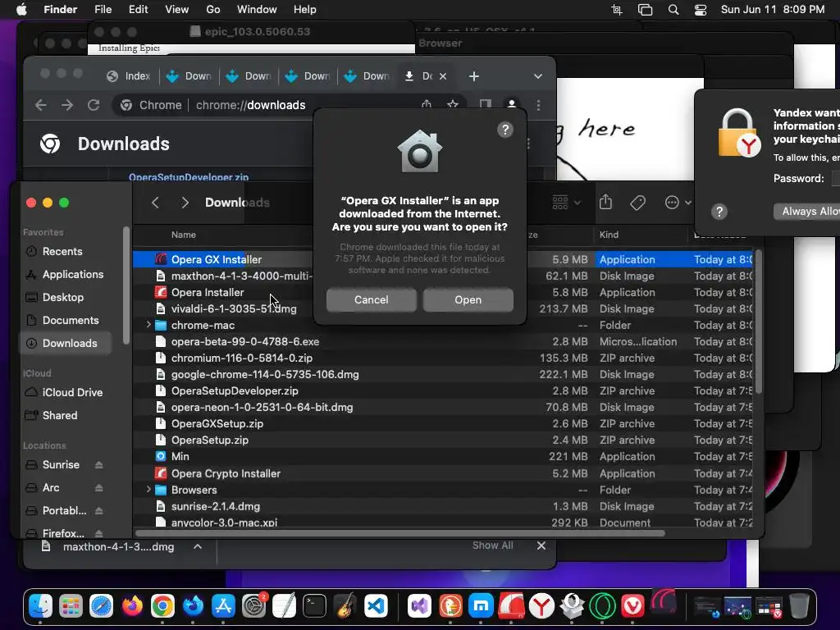Screen dimensions: 840x630
Task: Click the Finder Share toolbar icon
Action: [x=605, y=202]
